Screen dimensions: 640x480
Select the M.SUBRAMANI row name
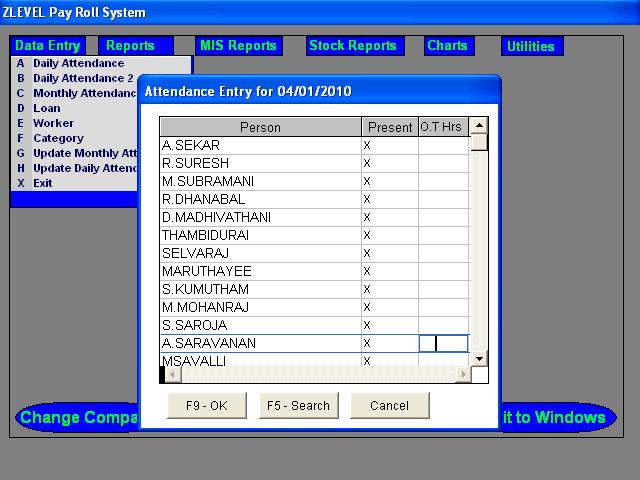pyautogui.click(x=208, y=181)
